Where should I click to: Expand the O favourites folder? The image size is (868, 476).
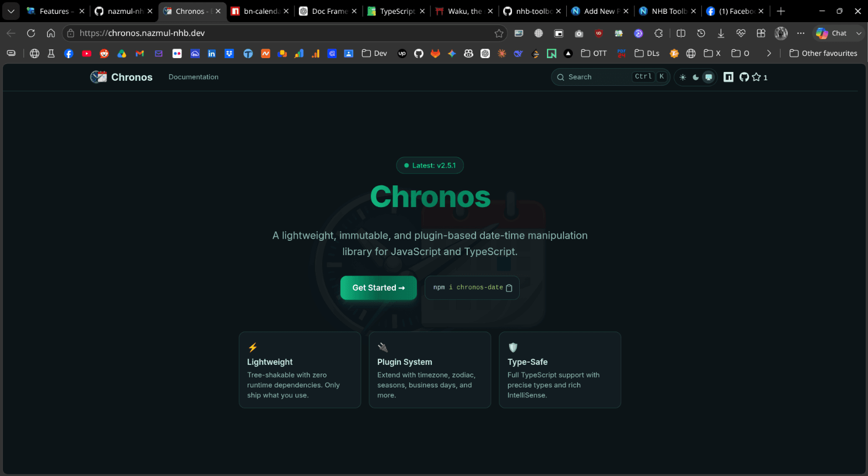click(740, 54)
